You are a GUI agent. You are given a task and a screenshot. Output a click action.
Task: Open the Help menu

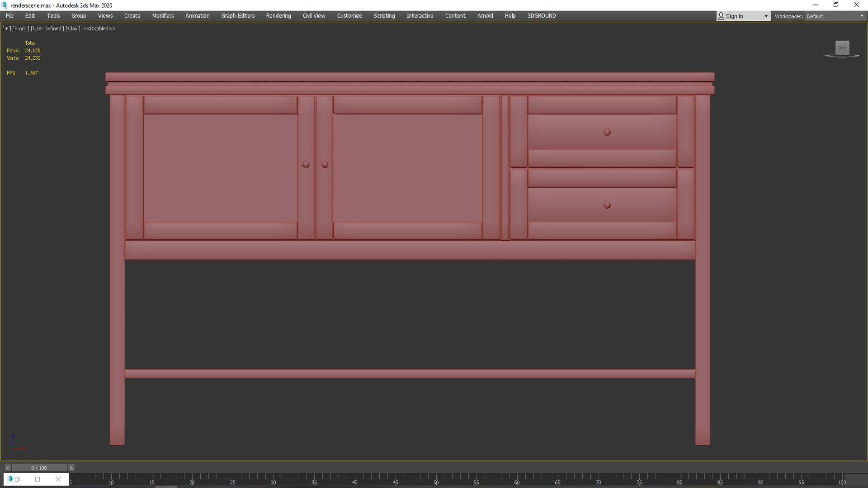pos(510,16)
